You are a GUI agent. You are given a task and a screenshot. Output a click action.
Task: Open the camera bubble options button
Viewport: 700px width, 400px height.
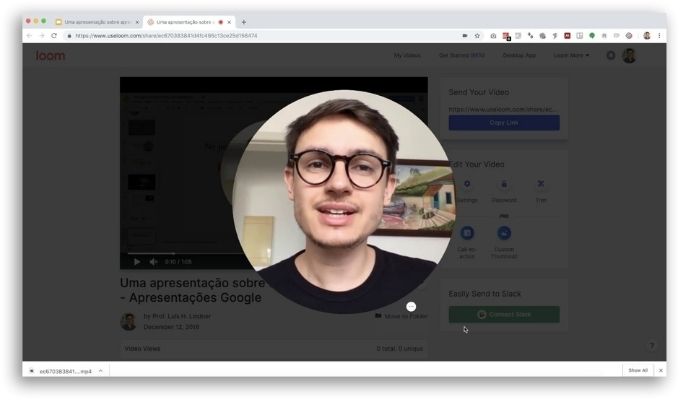[411, 307]
